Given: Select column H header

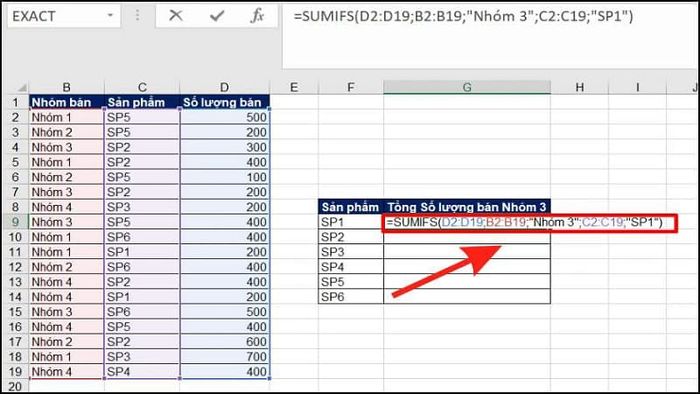Looking at the screenshot, I should (579, 87).
